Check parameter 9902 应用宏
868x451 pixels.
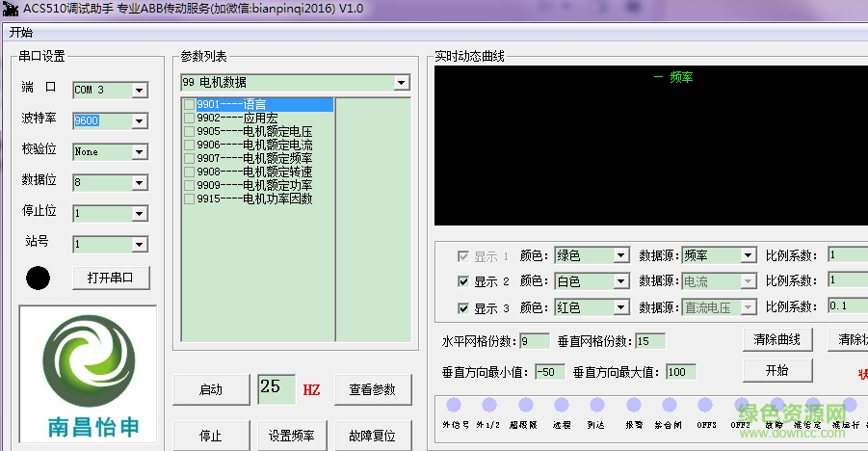coord(190,118)
